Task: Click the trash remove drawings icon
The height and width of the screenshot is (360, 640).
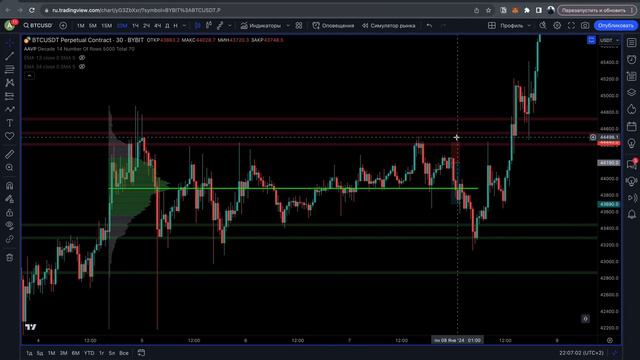Action: tap(9, 258)
